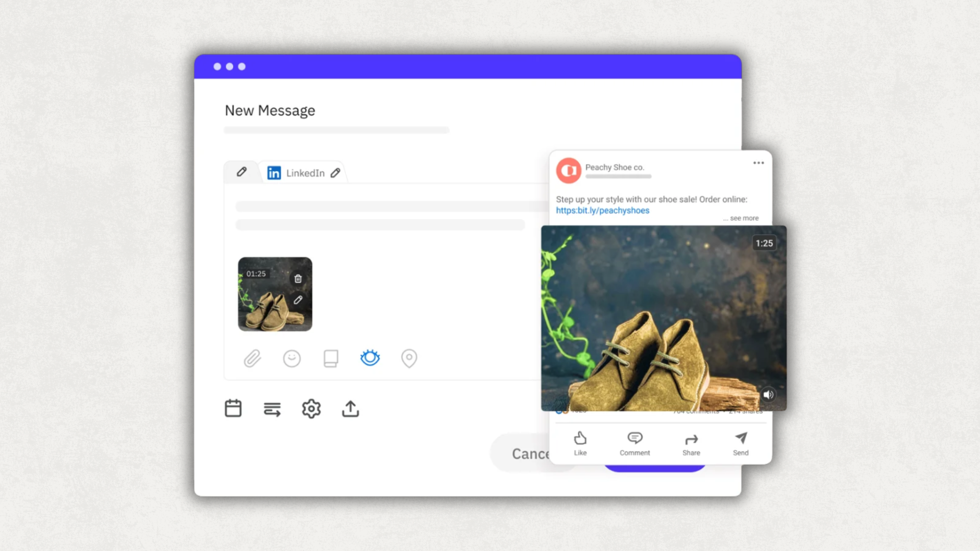The width and height of the screenshot is (980, 551).
Task: Open the three-dot menu on preview post
Action: (x=758, y=163)
